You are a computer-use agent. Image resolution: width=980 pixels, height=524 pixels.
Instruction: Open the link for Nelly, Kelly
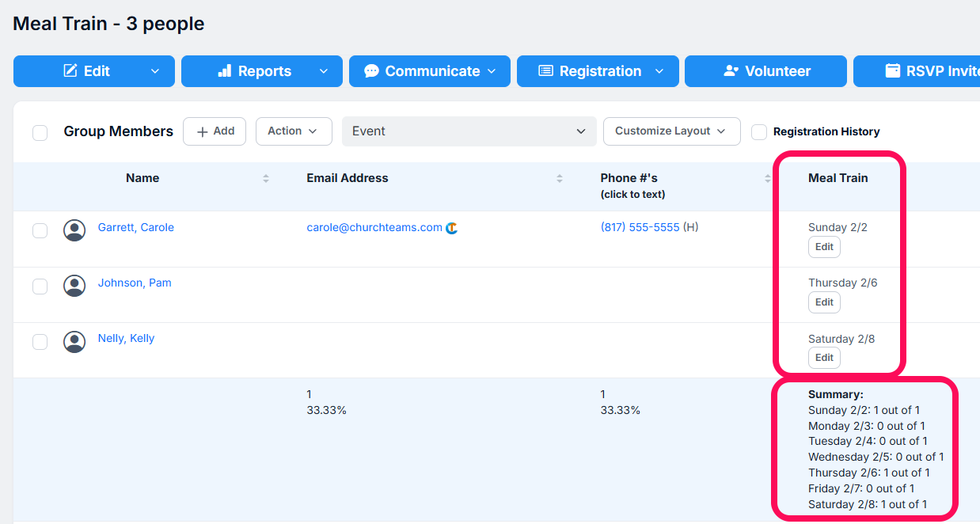pos(126,338)
